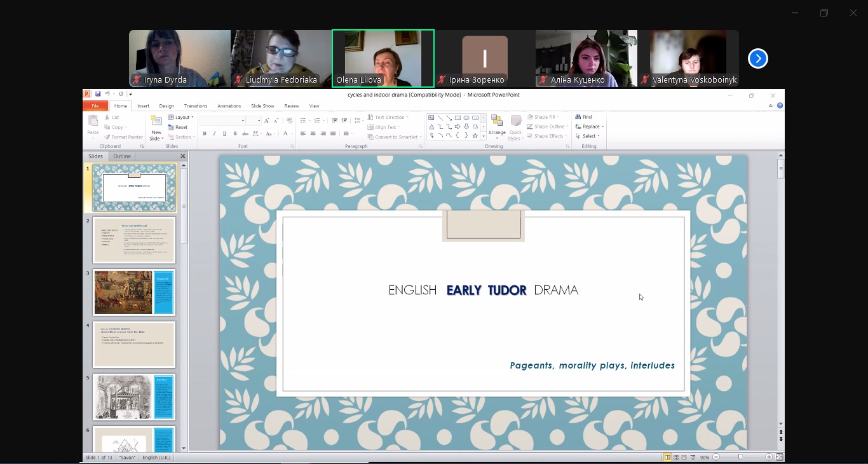Open the Layout dropdown

click(180, 117)
